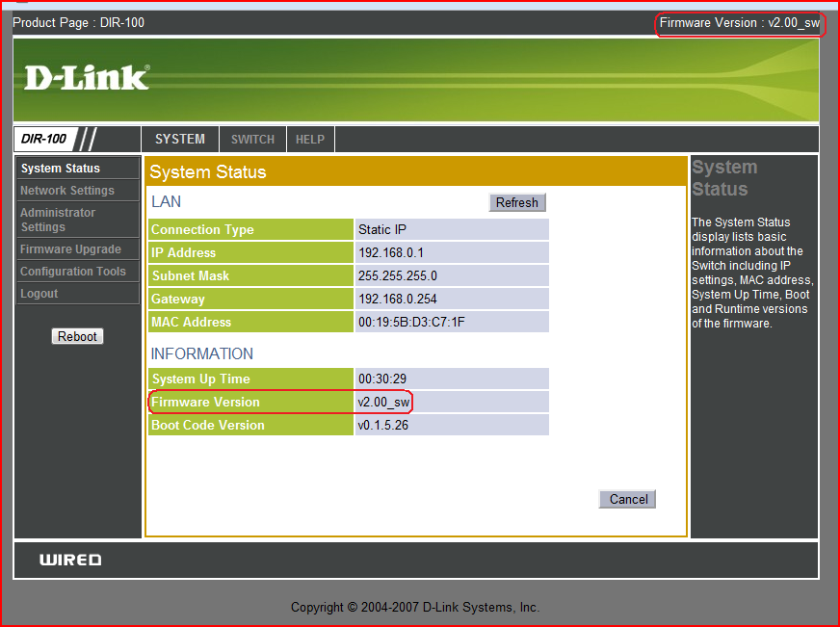Switch to the SYSTEM tab
840x627 pixels.
tap(180, 139)
